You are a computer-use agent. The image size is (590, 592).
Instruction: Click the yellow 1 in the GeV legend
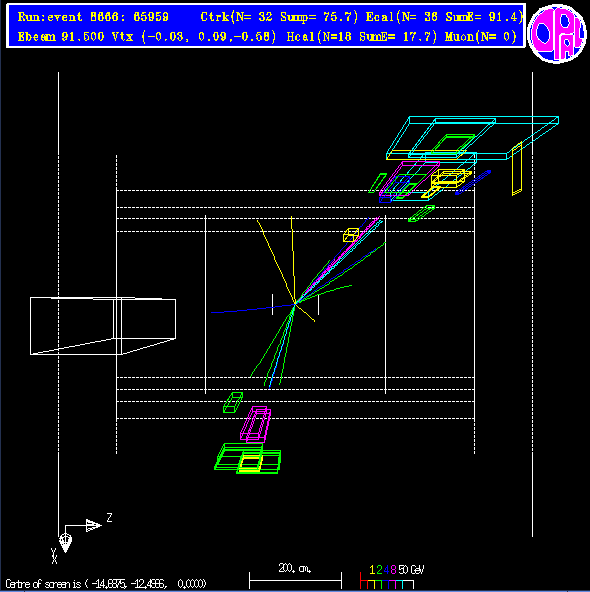tap(372, 570)
